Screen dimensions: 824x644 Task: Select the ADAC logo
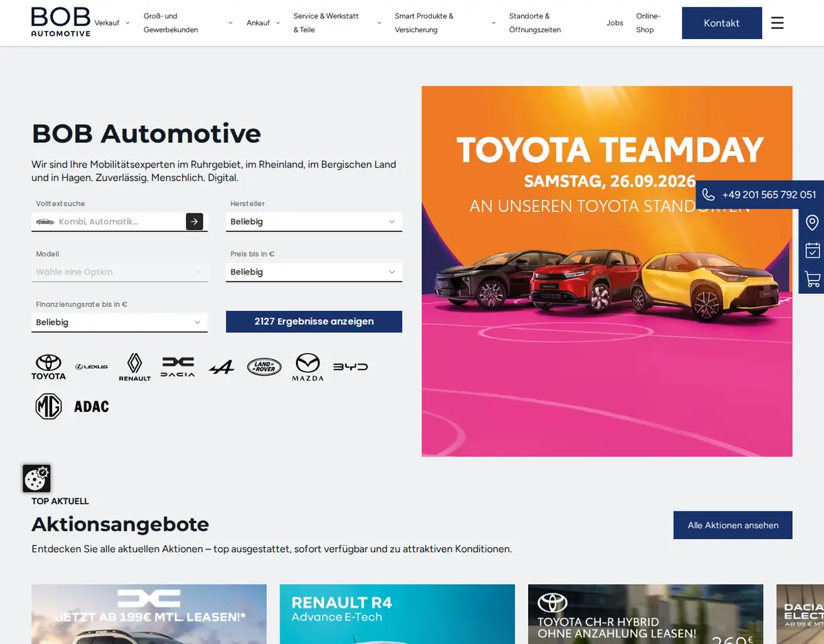pos(91,406)
